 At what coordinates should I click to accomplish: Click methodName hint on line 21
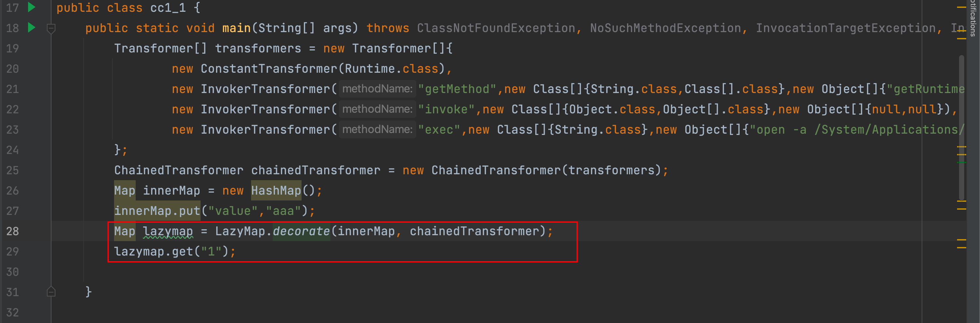click(377, 89)
